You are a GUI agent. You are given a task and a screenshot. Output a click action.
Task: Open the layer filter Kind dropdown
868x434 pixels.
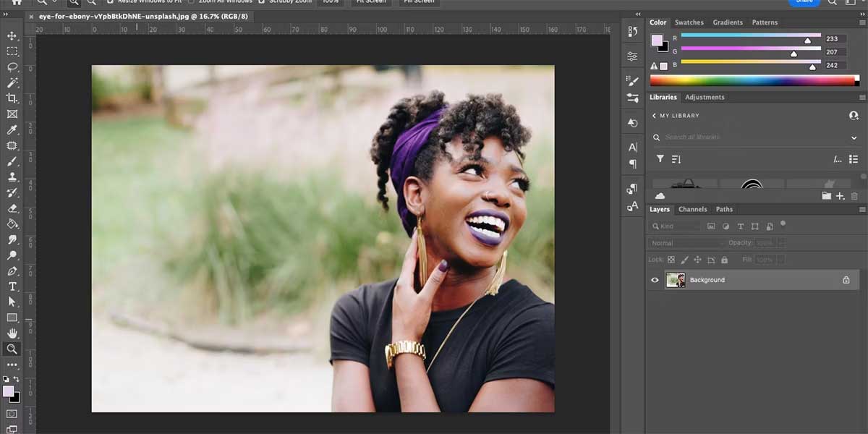coord(680,226)
